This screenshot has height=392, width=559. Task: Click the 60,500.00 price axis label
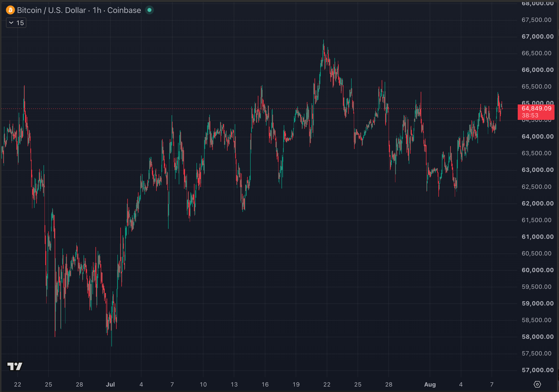(536, 253)
